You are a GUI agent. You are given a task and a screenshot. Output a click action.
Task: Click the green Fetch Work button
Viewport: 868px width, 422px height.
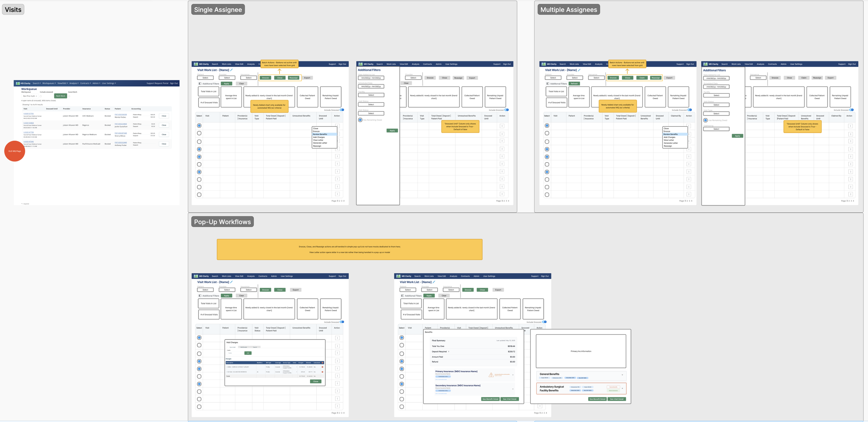[x=60, y=96]
